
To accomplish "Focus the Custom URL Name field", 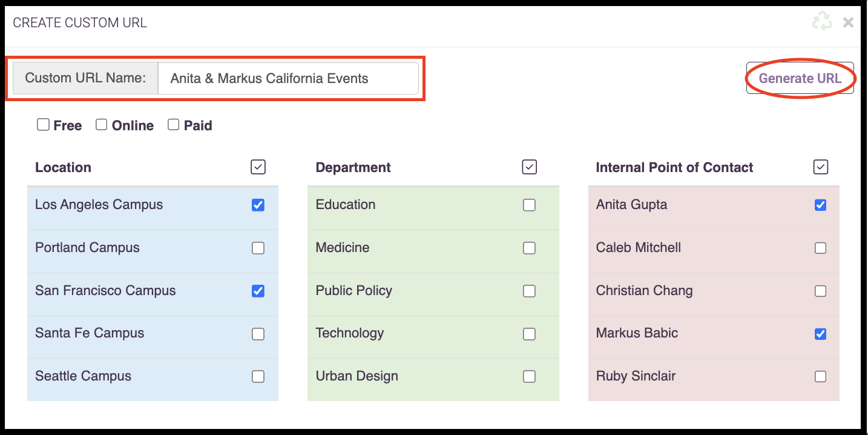I will (x=288, y=78).
